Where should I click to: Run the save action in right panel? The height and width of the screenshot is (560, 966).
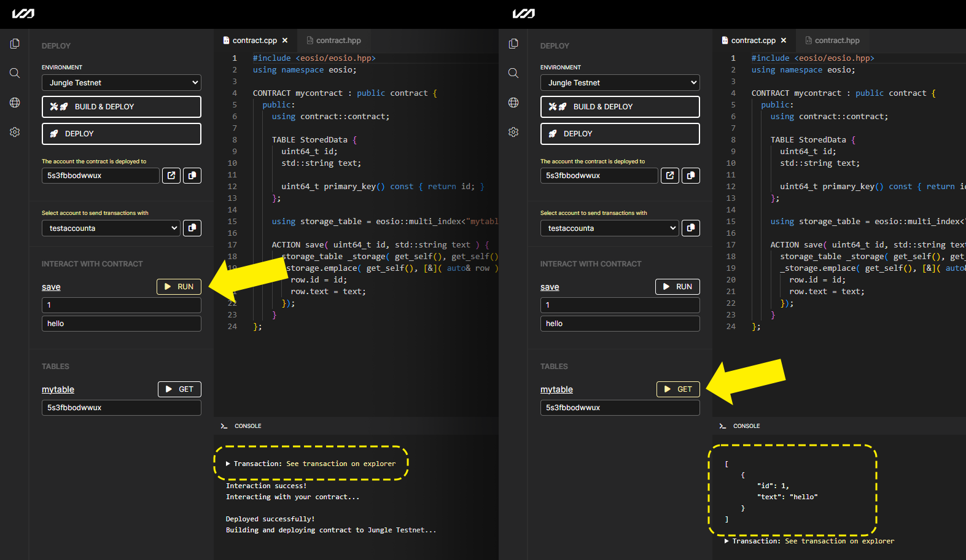(x=677, y=287)
